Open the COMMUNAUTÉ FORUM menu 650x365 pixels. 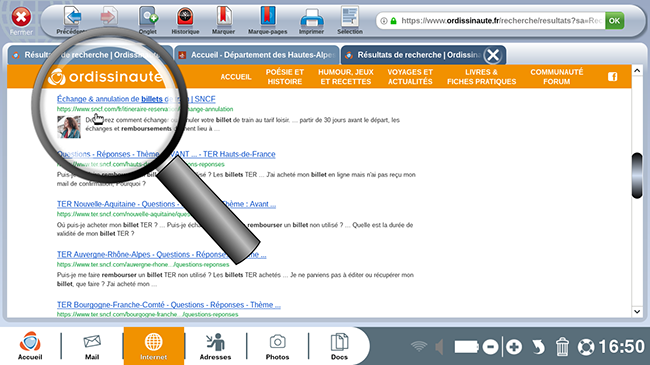[x=556, y=77]
